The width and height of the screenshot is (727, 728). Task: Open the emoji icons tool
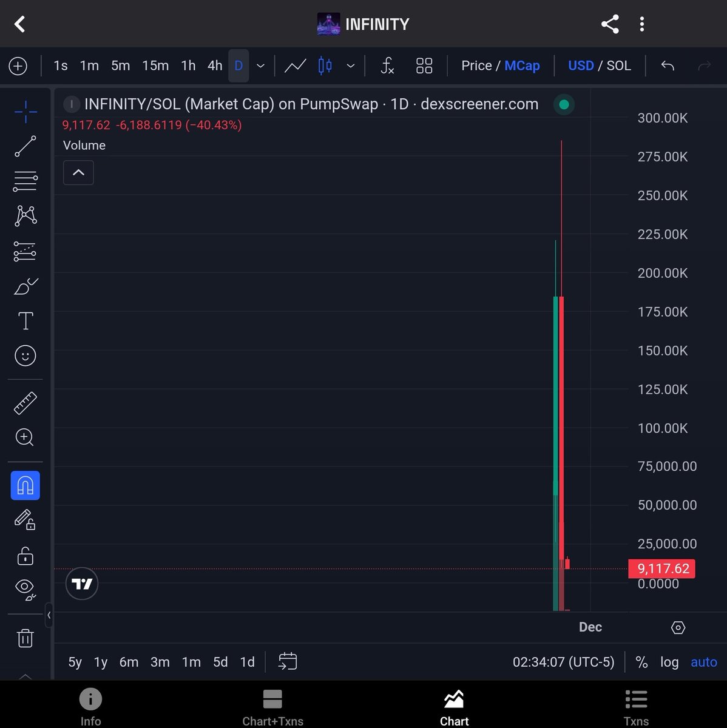point(25,356)
